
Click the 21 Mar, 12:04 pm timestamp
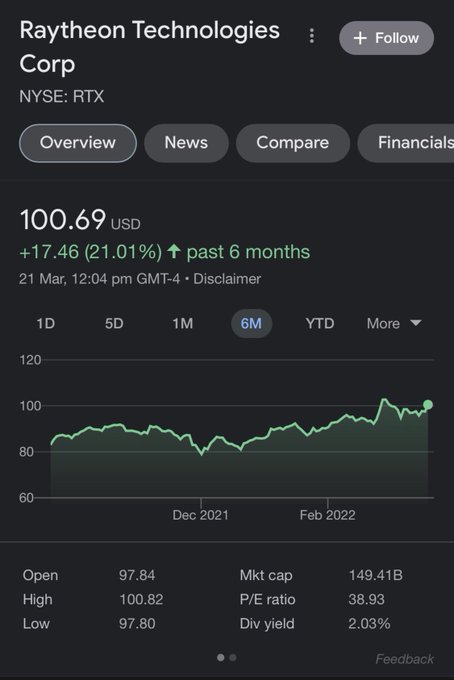coord(99,279)
